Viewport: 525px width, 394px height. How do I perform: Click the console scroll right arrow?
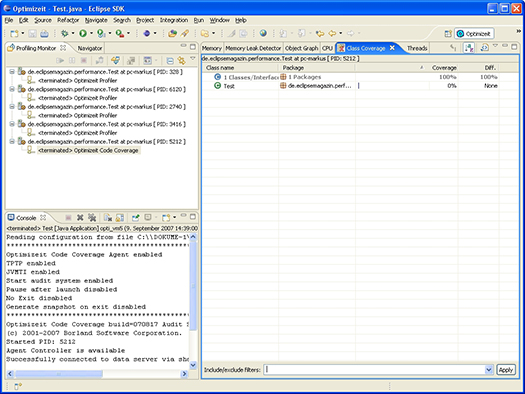tap(184, 374)
